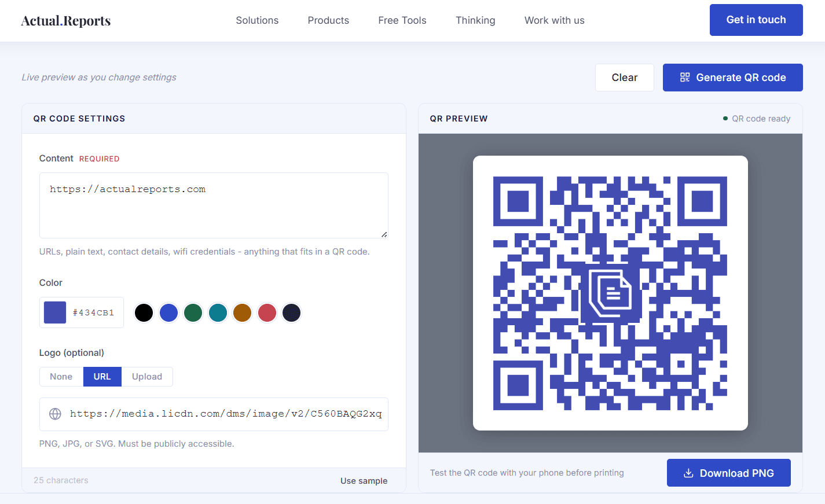Click the QR CODE SETTINGS heading
The height and width of the screenshot is (504, 825).
click(79, 119)
